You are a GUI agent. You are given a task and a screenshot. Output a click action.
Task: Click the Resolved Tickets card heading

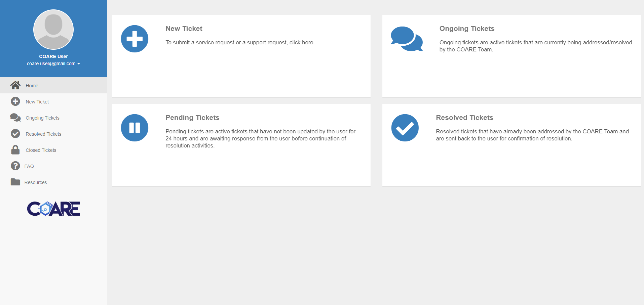point(464,118)
